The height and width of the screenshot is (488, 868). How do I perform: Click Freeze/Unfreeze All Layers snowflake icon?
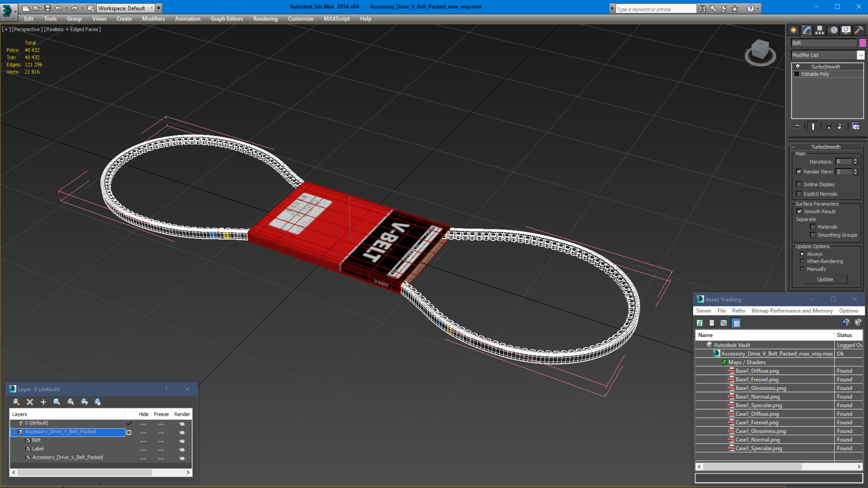(x=98, y=402)
